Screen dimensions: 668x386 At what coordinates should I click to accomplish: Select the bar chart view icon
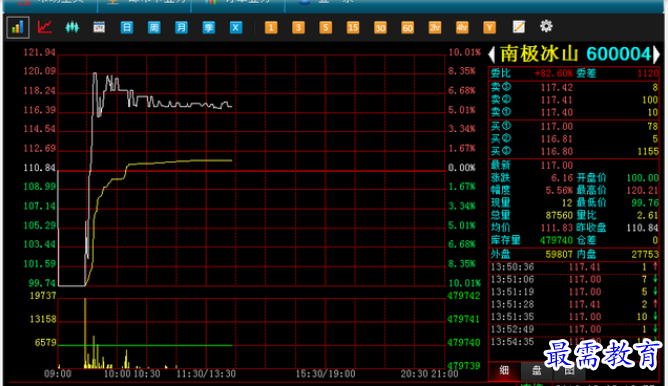pyautogui.click(x=18, y=28)
